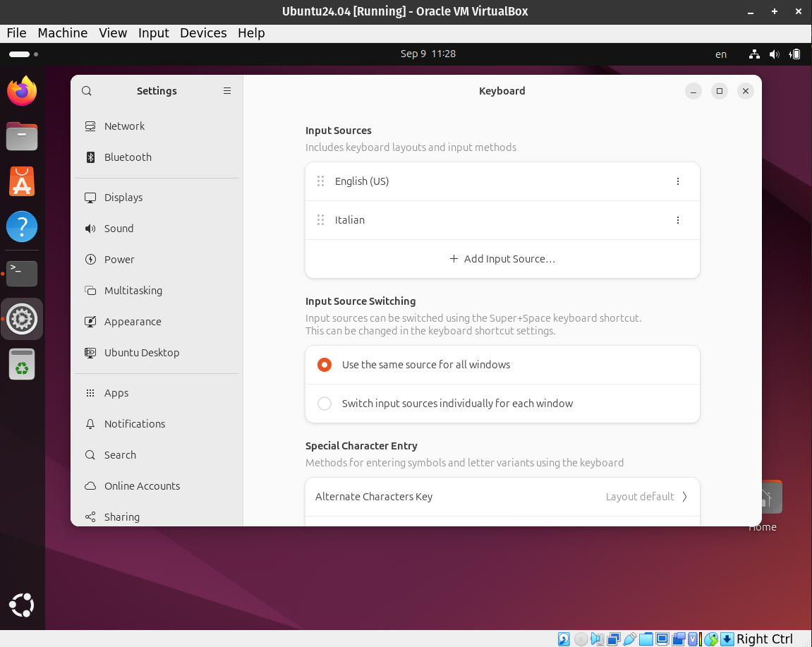Select 'Use the same source for all windows'

[325, 365]
